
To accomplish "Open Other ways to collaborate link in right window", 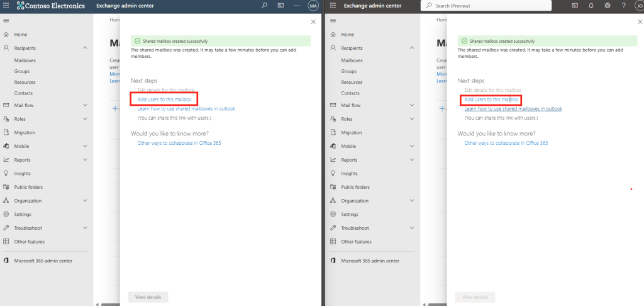I will (506, 143).
